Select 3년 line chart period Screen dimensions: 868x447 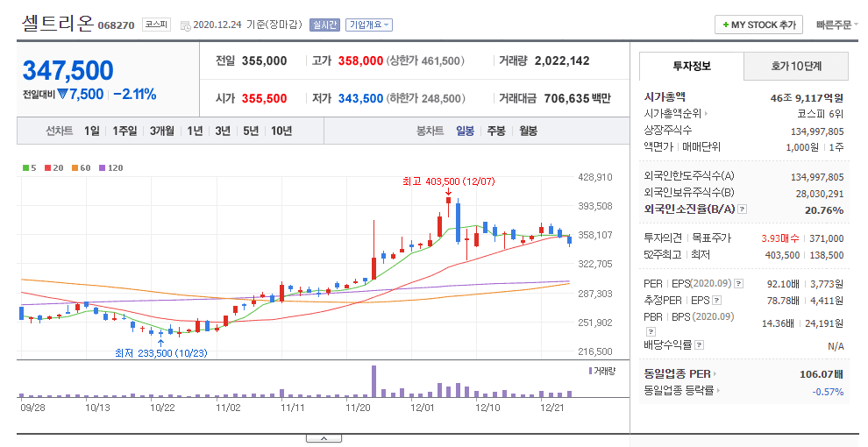223,131
